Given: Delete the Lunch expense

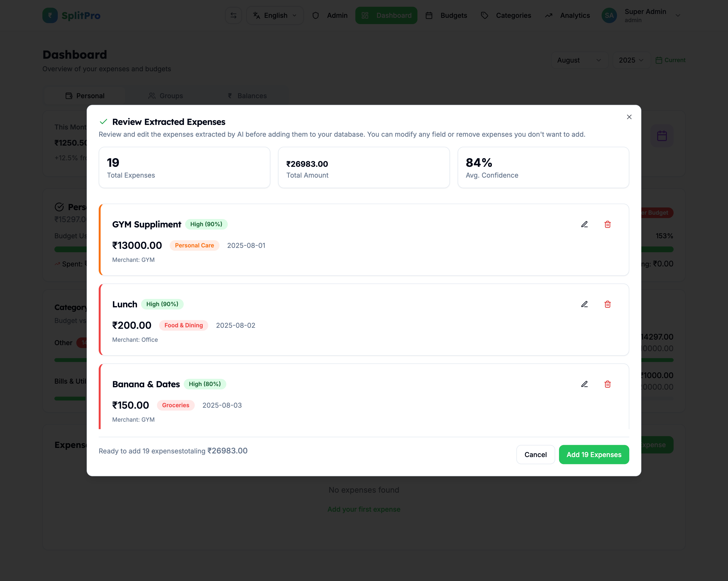Looking at the screenshot, I should click(607, 304).
